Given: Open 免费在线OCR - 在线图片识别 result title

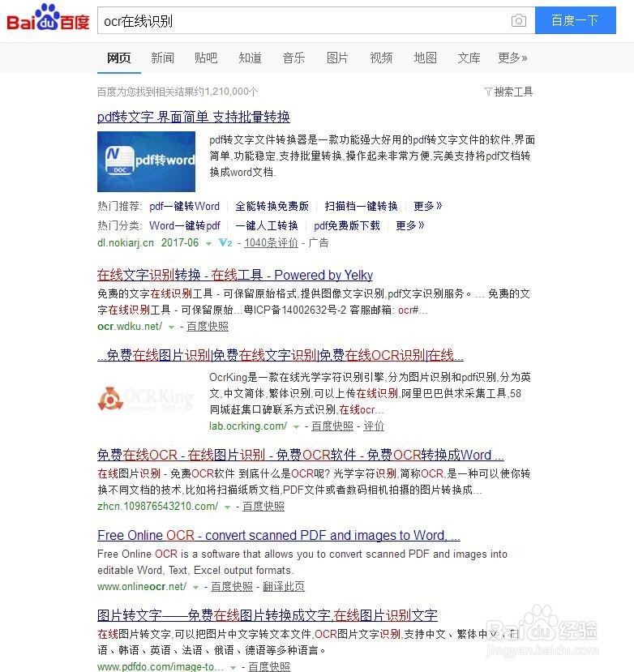Looking at the screenshot, I should point(301,455).
